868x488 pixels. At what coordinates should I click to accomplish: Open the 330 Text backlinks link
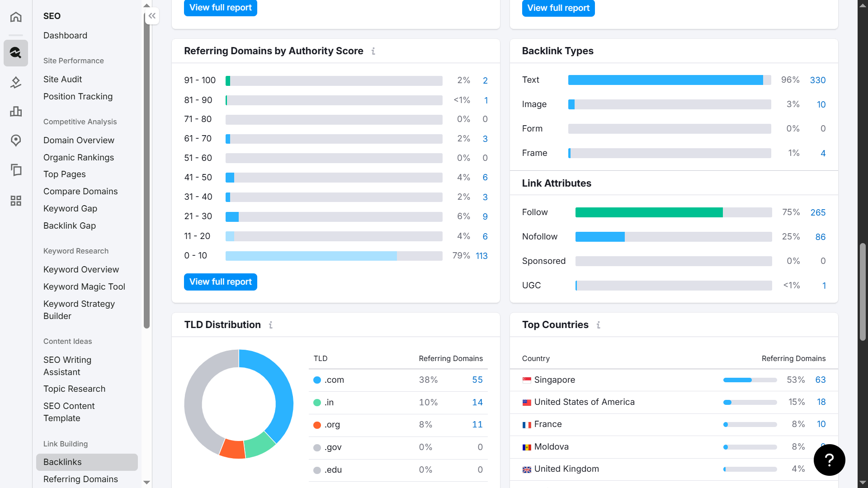(x=818, y=80)
